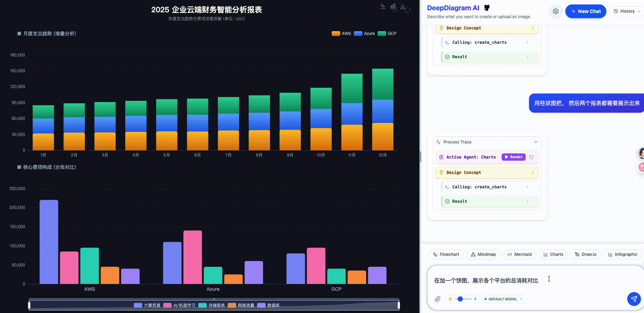Switch chart to line view icon
This screenshot has width=644, height=313.
point(383,7)
